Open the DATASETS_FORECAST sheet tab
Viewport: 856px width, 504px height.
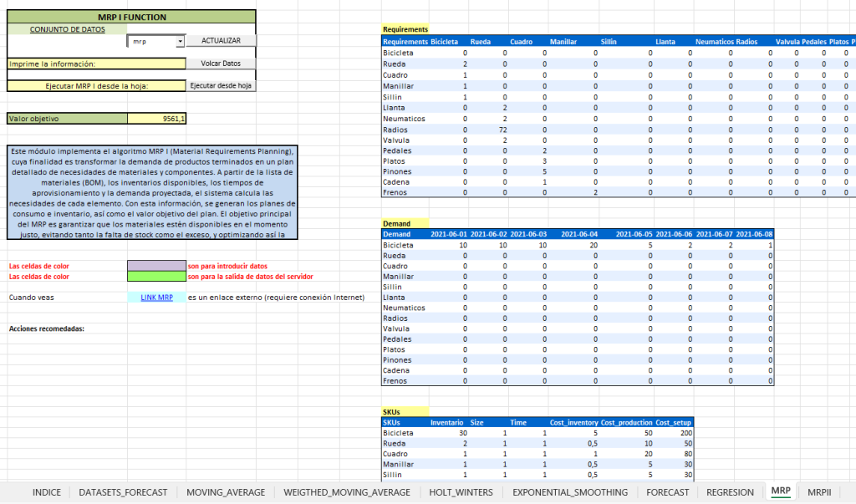pos(123,492)
